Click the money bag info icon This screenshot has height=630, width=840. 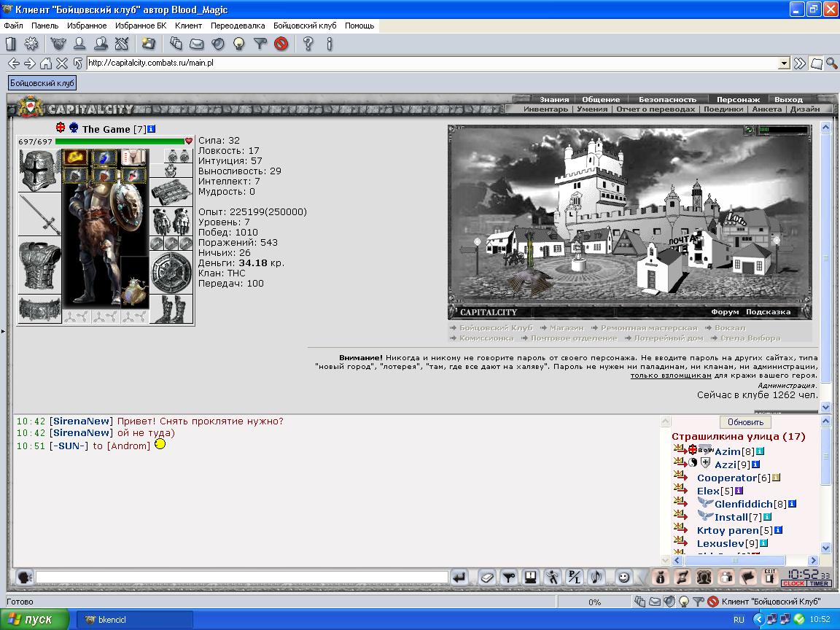pyautogui.click(x=661, y=577)
